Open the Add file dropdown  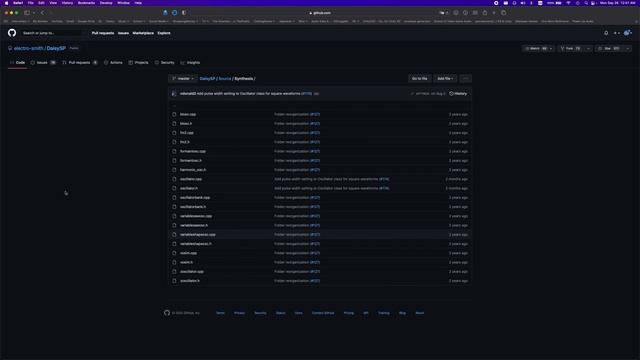pyautogui.click(x=445, y=78)
